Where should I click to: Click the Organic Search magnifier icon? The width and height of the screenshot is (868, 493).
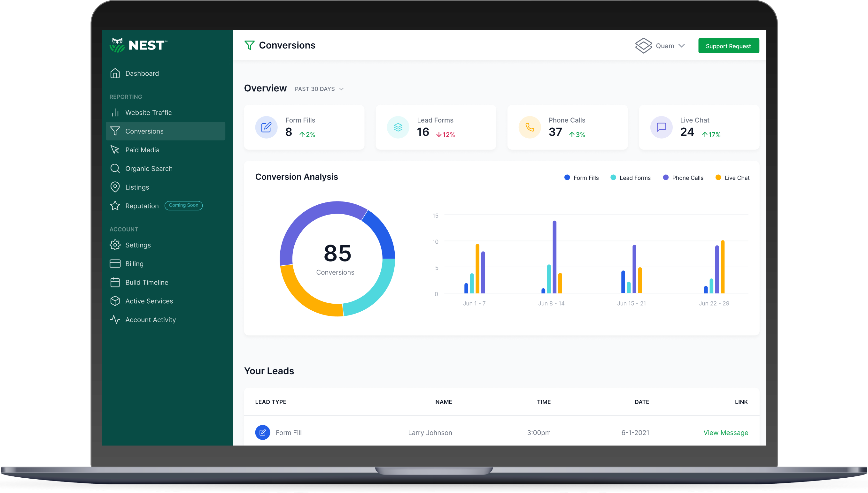pyautogui.click(x=115, y=168)
